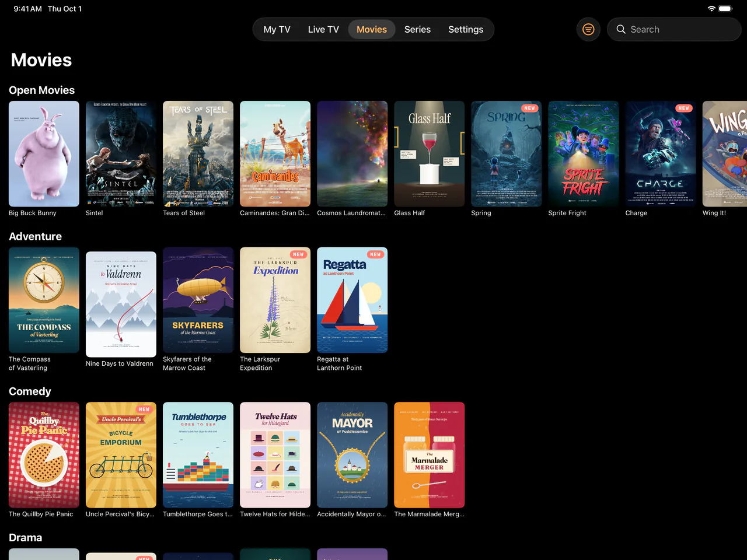The height and width of the screenshot is (560, 747).
Task: Tap the magnifying glass search icon
Action: 621,29
